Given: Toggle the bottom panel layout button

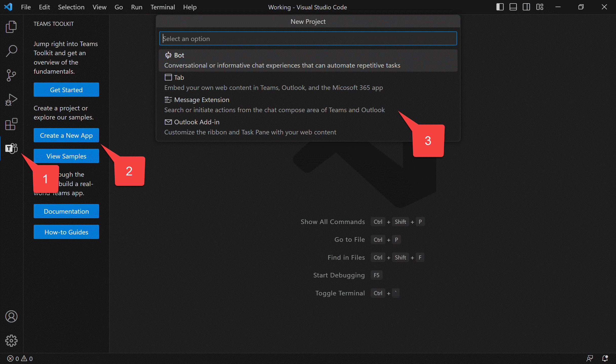Looking at the screenshot, I should pos(513,7).
